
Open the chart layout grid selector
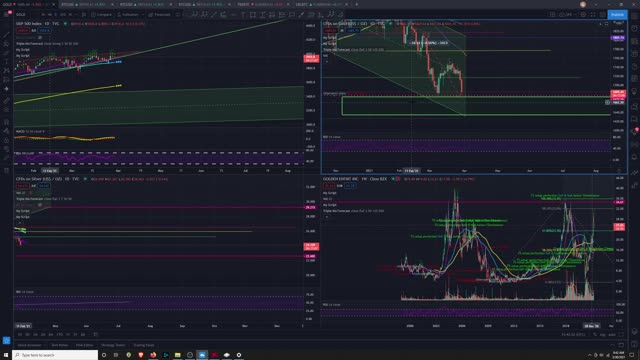tap(552, 14)
